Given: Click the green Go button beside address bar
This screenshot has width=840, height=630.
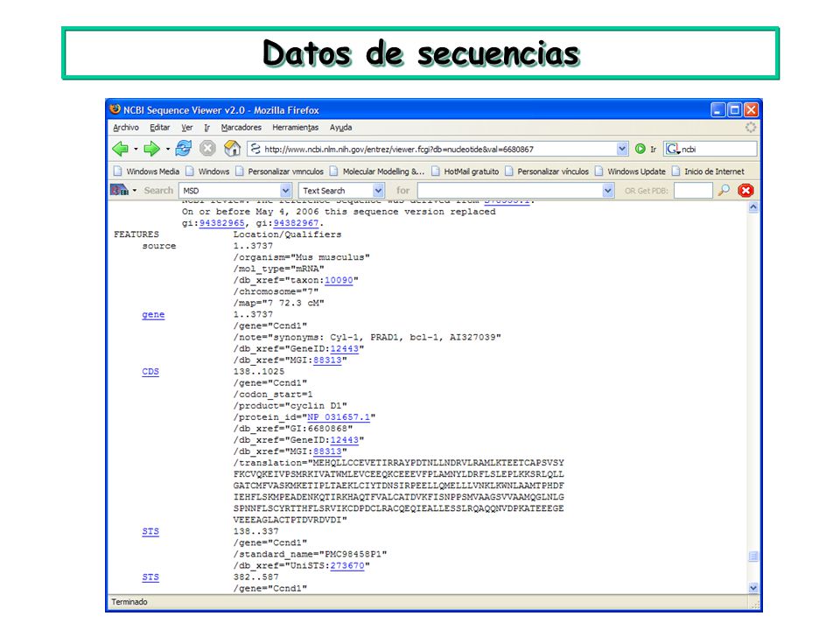Looking at the screenshot, I should tap(640, 149).
